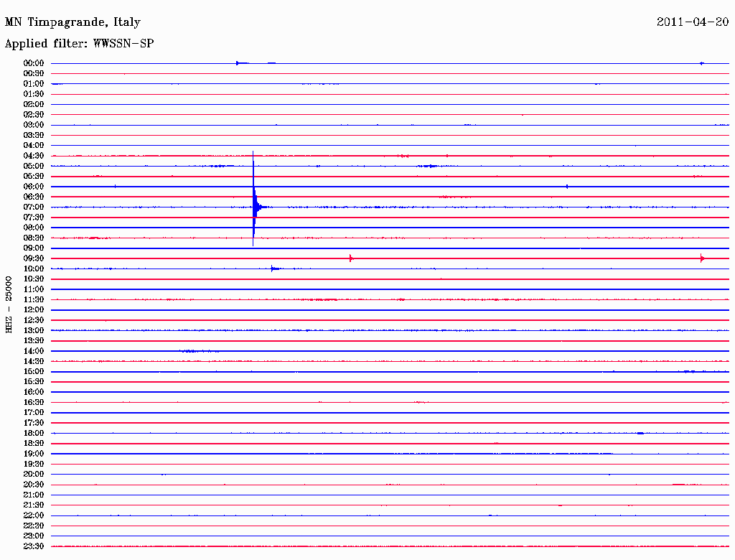Image resolution: width=735 pixels, height=560 pixels.
Task: Select the 06:30 time label
Action: [34, 197]
